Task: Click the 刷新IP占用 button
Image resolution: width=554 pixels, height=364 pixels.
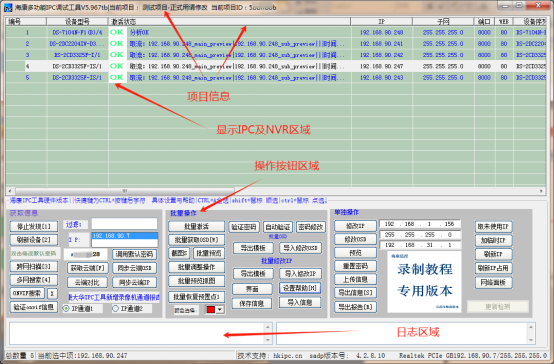Action: click(493, 268)
